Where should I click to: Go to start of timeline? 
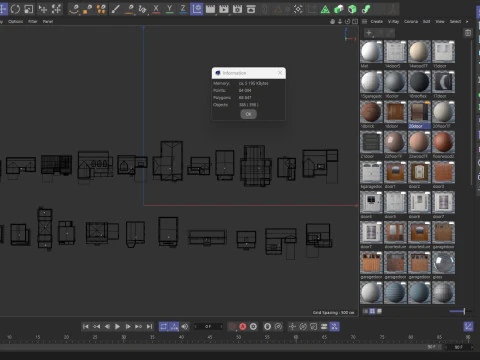coord(86,326)
